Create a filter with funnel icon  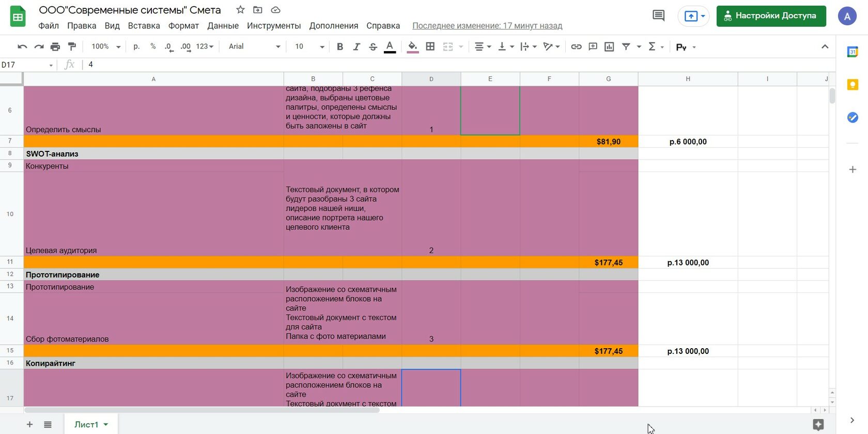[x=626, y=47]
